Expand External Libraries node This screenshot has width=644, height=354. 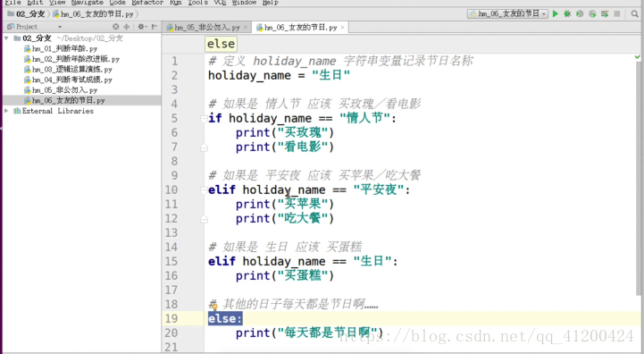click(x=6, y=111)
